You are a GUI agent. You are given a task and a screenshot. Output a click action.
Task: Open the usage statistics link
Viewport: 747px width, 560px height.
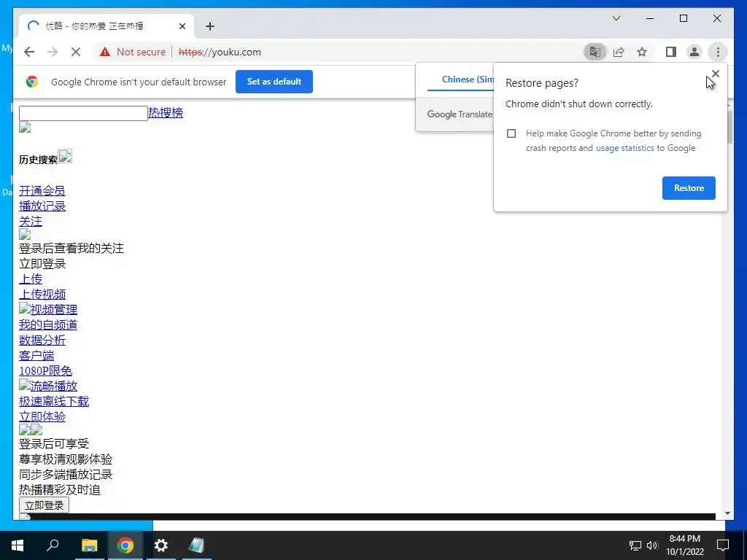[x=624, y=148]
